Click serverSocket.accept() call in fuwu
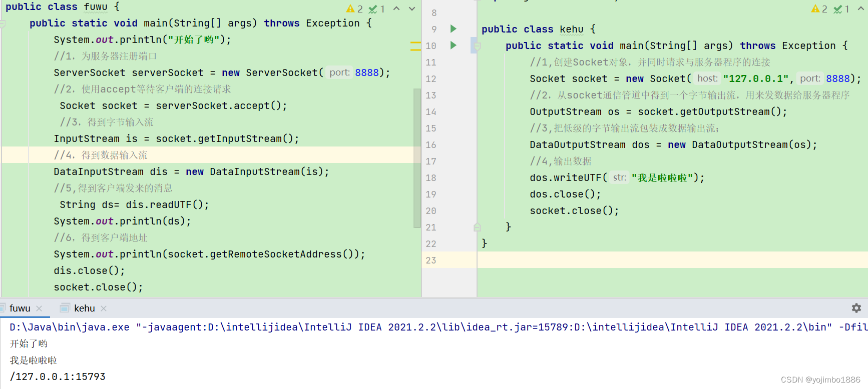This screenshot has width=868, height=389. tap(219, 105)
